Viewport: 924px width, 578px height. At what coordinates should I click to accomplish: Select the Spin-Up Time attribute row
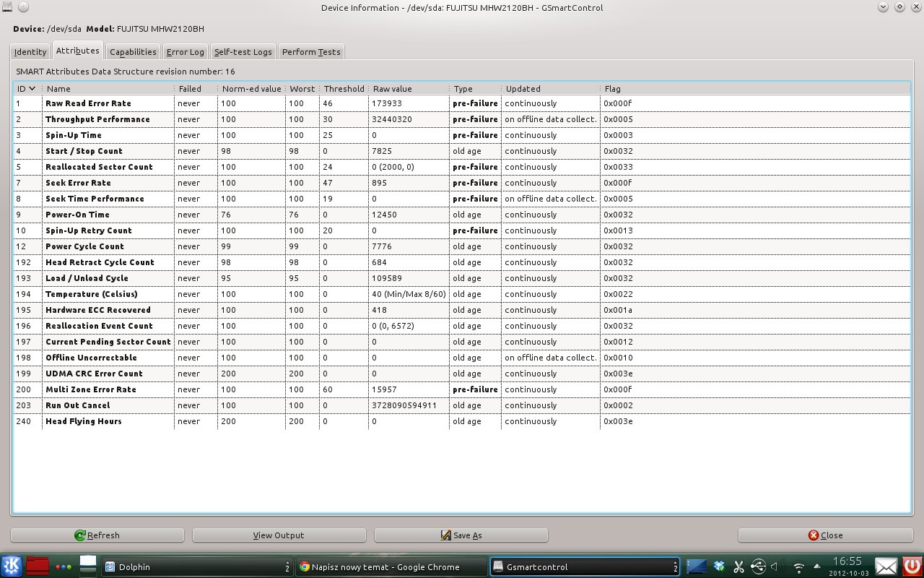coord(462,135)
